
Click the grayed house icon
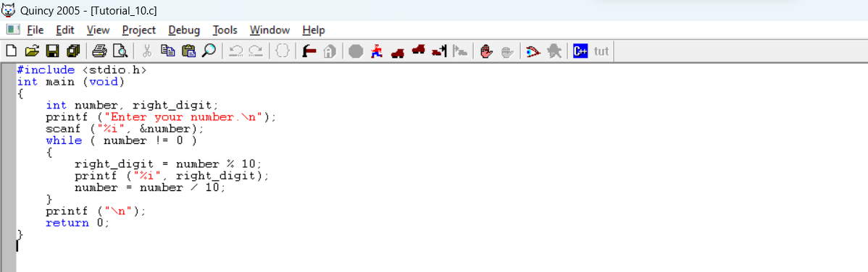pos(330,51)
